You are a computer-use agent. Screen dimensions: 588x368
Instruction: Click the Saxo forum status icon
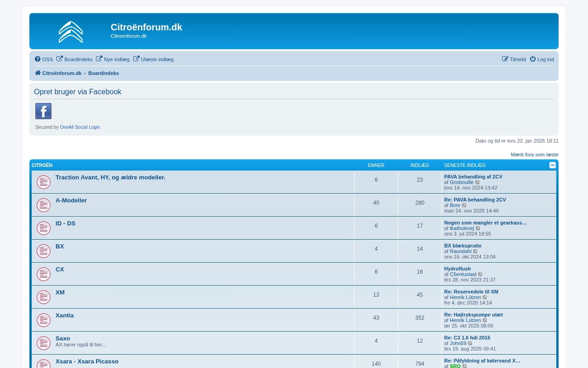pyautogui.click(x=44, y=343)
